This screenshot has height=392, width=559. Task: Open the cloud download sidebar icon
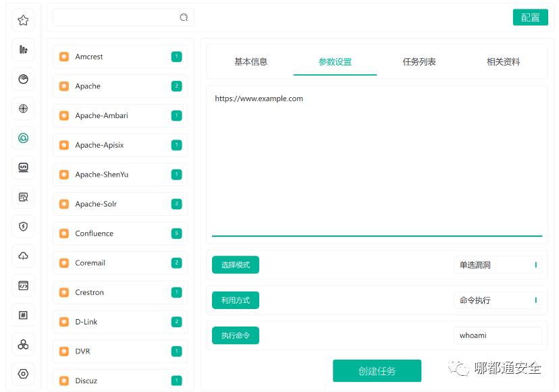[x=23, y=256]
